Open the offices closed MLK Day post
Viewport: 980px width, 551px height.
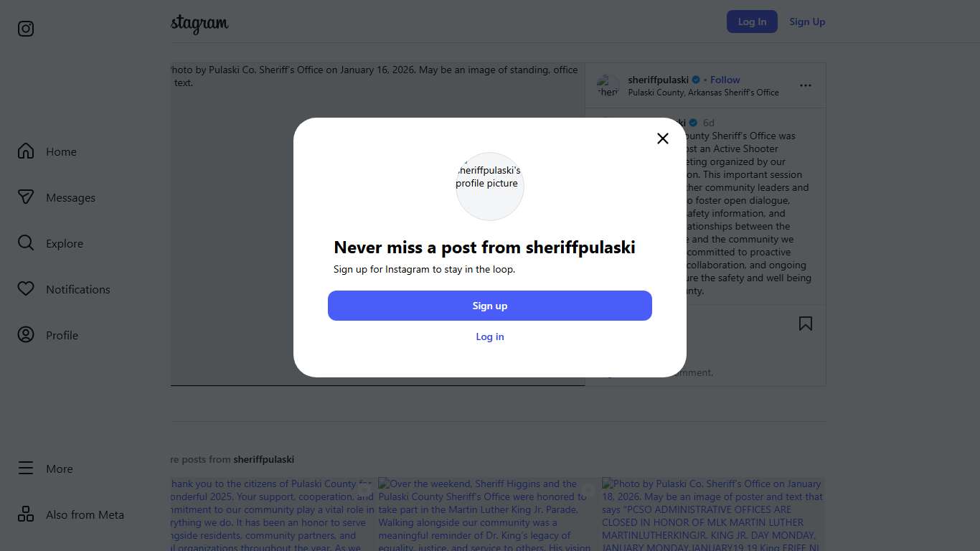(712, 514)
